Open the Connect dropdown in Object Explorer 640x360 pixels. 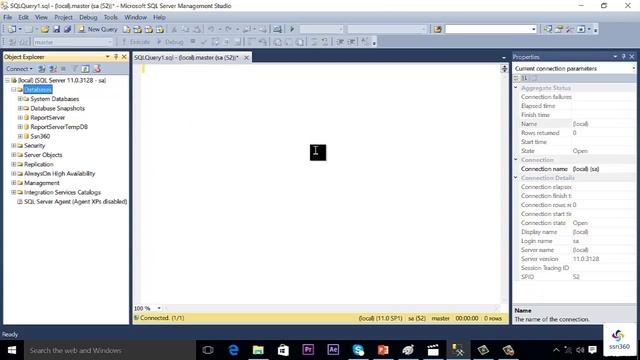pyautogui.click(x=19, y=69)
